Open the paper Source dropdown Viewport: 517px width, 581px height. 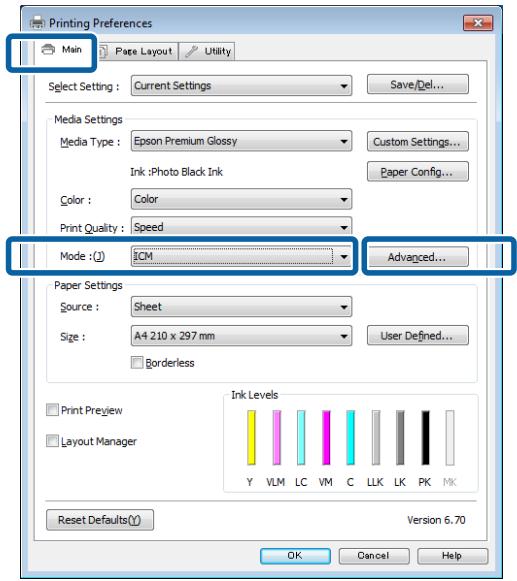click(241, 307)
